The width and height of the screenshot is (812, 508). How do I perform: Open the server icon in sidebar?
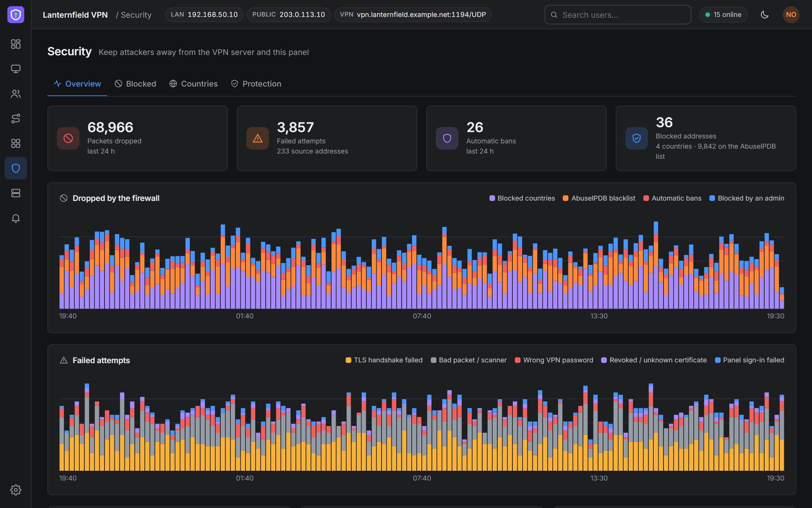[16, 193]
